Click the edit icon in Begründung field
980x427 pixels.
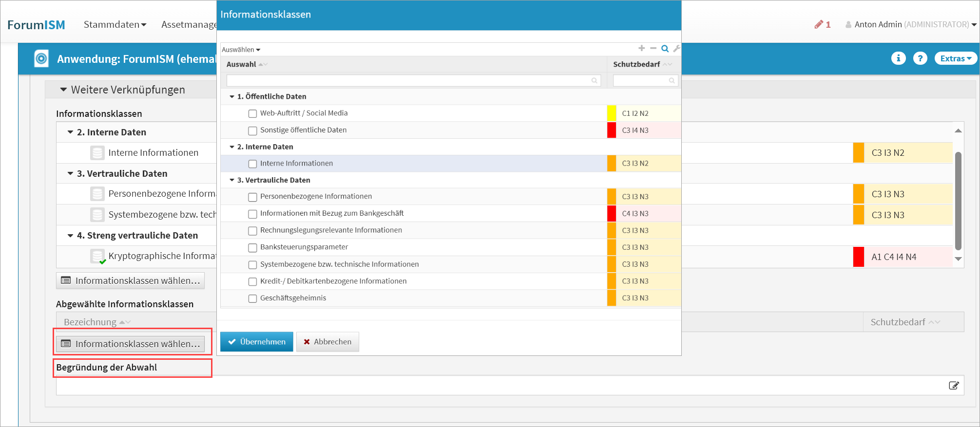coord(954,386)
